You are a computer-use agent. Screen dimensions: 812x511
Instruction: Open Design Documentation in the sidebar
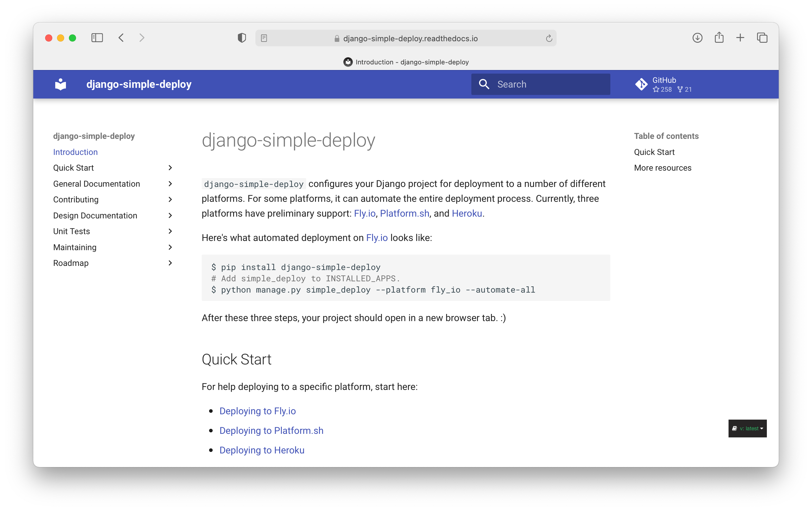tap(95, 215)
